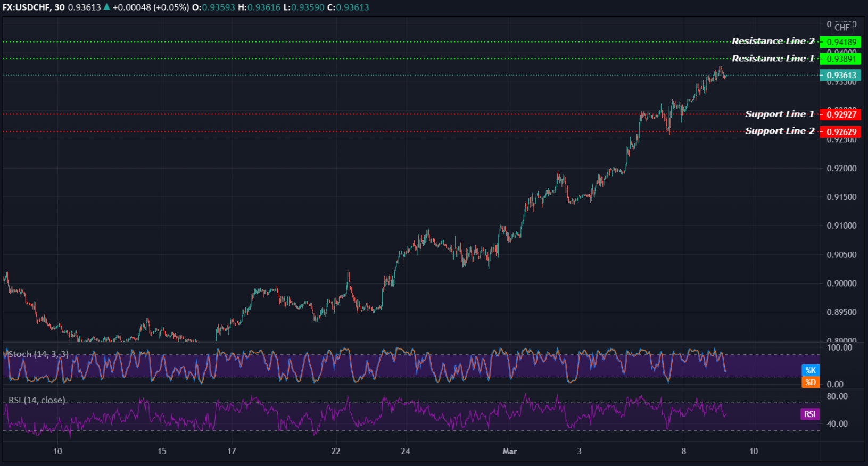
Task: Click the 8 date on time axis
Action: pyautogui.click(x=684, y=451)
